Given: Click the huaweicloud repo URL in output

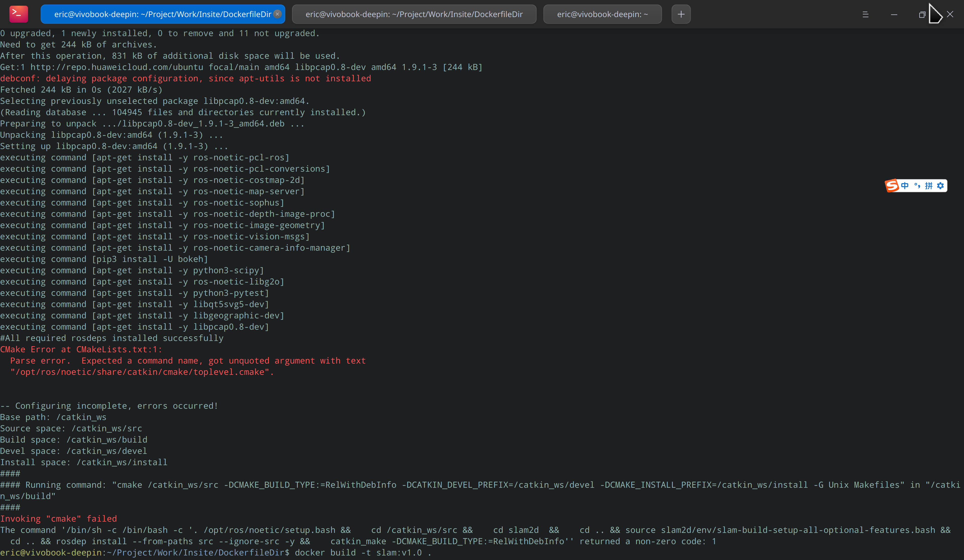Looking at the screenshot, I should [x=117, y=67].
